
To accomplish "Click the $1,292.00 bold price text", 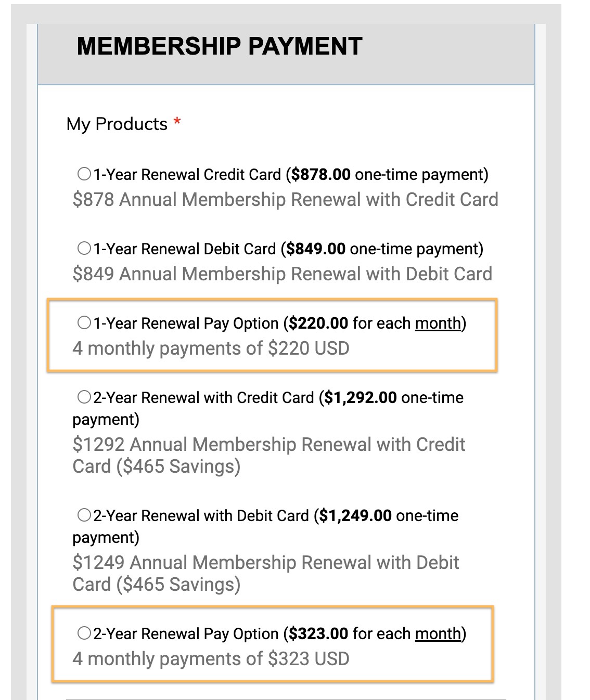I will coord(360,398).
